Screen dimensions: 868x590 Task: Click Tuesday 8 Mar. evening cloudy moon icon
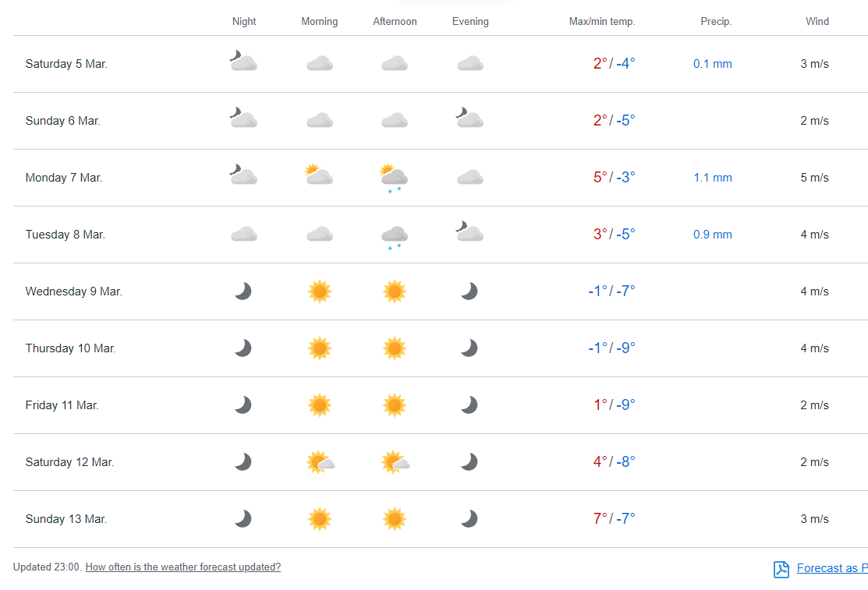tap(469, 233)
